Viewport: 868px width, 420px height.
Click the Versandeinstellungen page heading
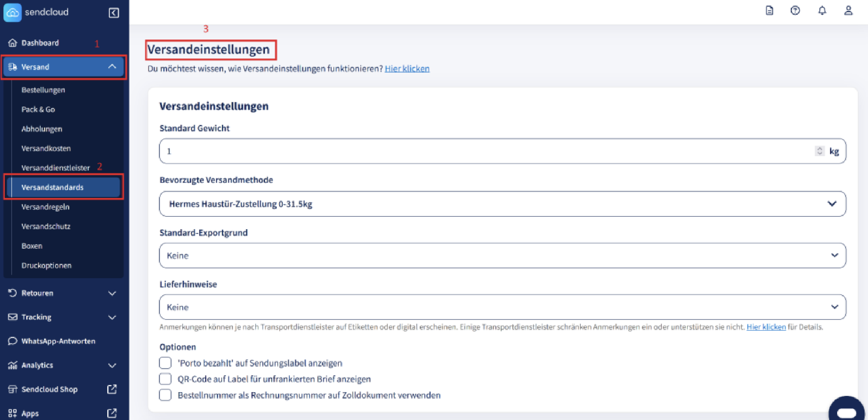click(209, 50)
